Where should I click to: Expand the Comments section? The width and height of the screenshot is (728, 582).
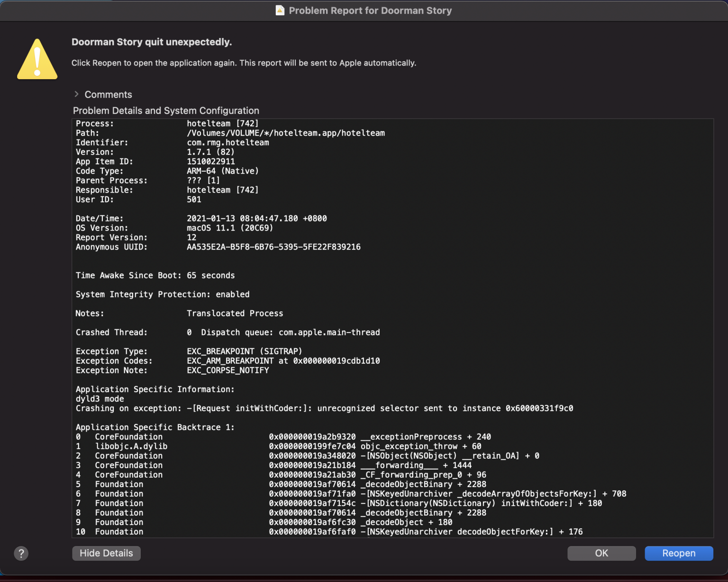76,94
